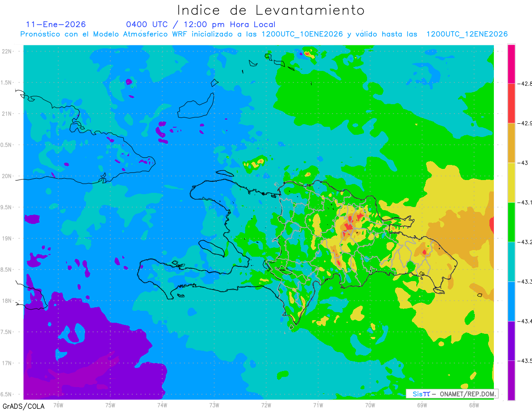Click the '69W' longitude label

tap(422, 405)
